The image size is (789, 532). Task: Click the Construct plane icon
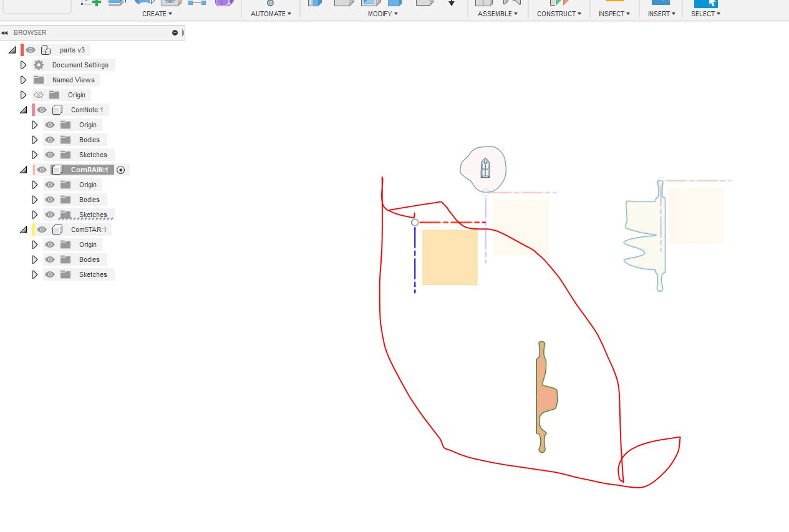(x=558, y=2)
